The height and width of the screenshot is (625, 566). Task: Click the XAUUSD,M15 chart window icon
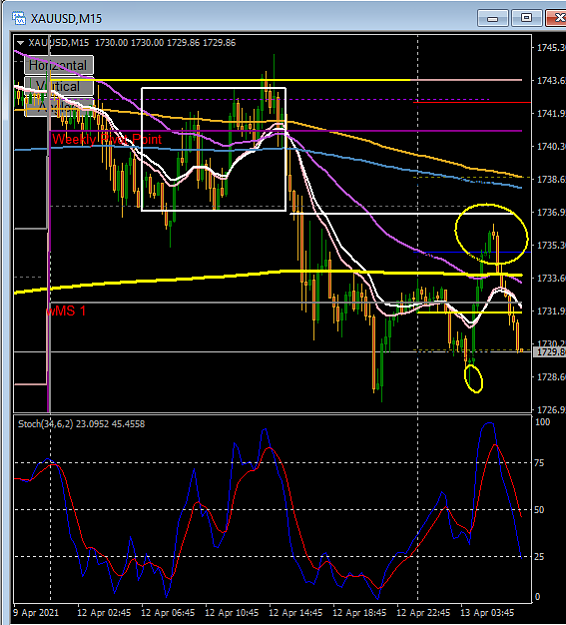(x=18, y=18)
